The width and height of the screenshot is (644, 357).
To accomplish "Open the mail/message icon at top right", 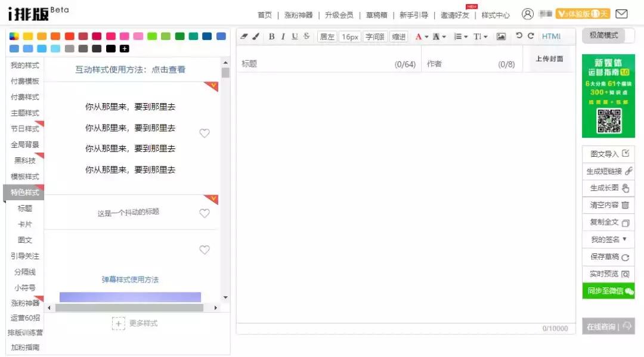I will (x=623, y=13).
